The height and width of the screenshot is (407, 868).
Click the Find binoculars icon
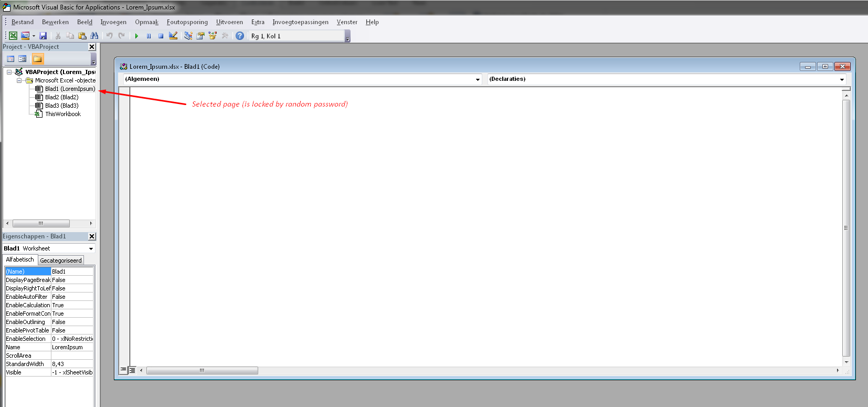[94, 36]
